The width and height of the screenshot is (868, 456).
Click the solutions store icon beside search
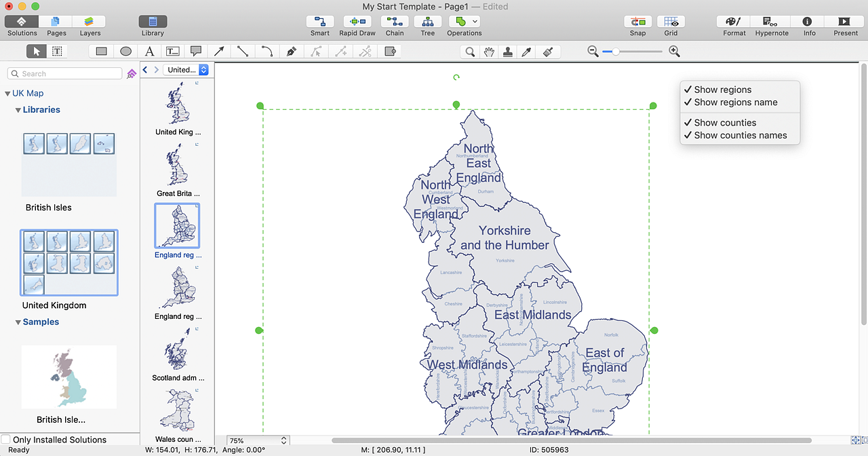pos(132,73)
